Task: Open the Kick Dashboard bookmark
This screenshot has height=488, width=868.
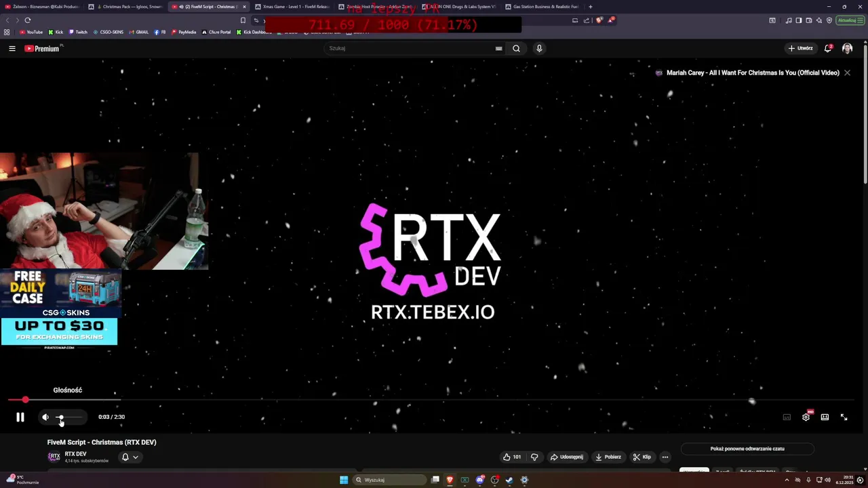Action: pos(254,32)
